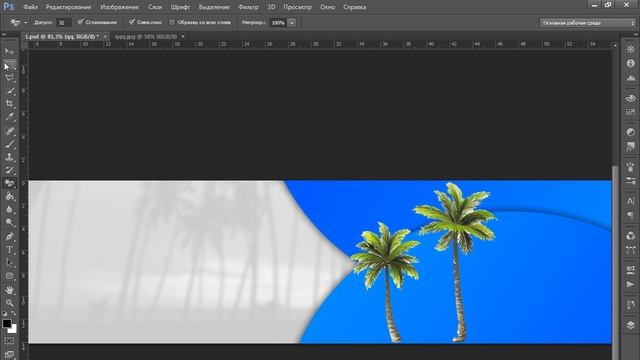Screen dimensions: 640x360
Task: Click the Допуск tolerance field
Action: click(x=63, y=23)
